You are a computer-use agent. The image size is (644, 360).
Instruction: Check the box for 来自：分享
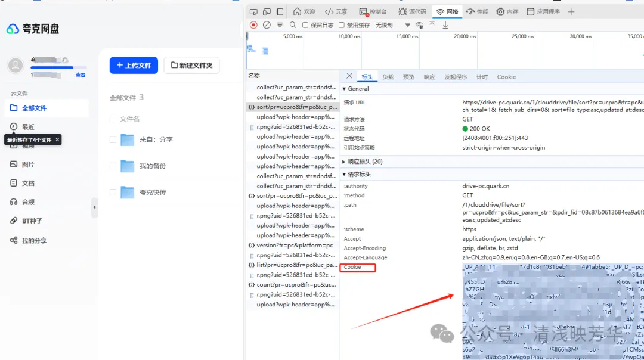(x=113, y=140)
